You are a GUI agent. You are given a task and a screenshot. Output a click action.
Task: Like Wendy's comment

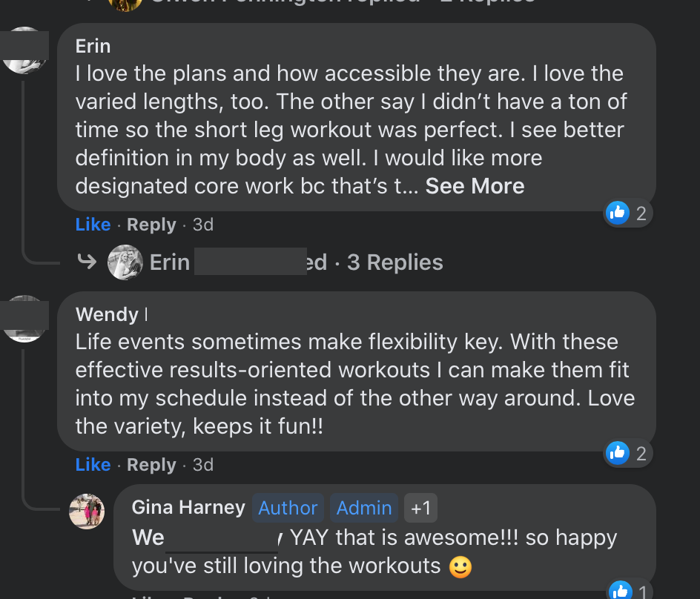[x=93, y=465]
